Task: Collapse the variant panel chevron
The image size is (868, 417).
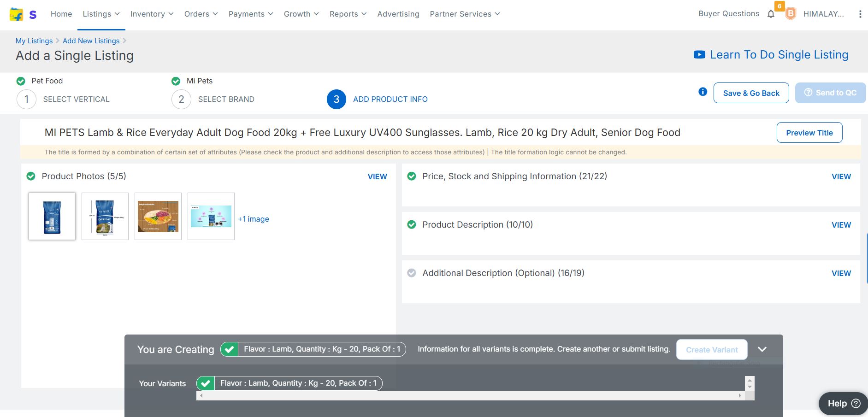Action: 762,349
